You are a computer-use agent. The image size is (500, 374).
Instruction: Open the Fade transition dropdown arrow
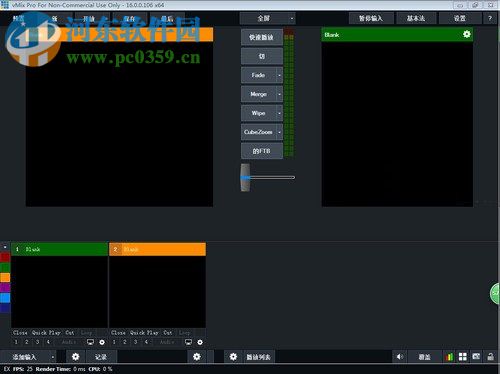(279, 75)
